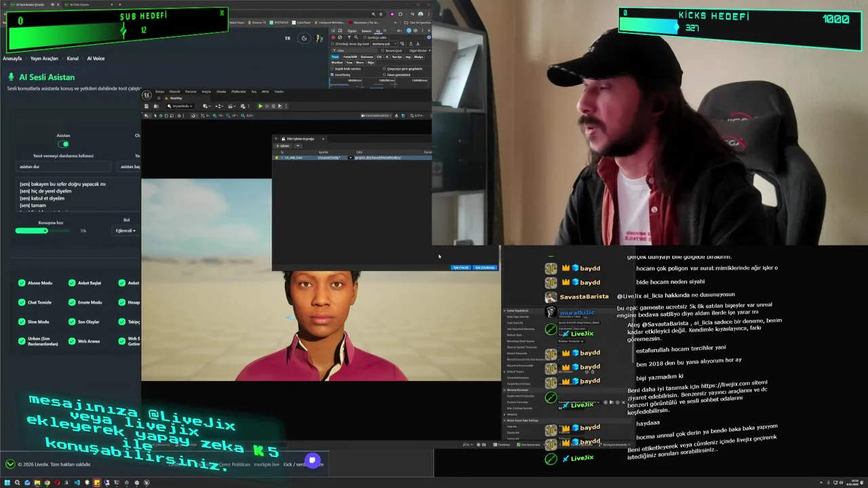Click the Binance TR bookmark
Image resolution: width=868 pixels, height=488 pixels.
(256, 22)
